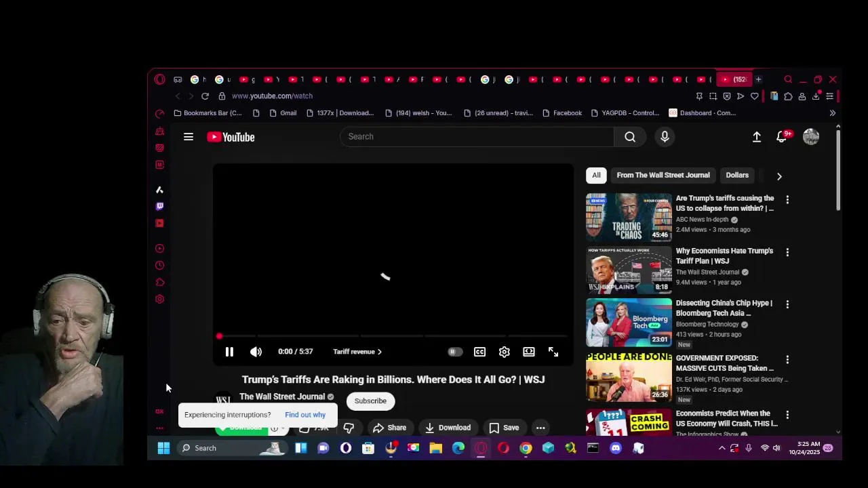Image resolution: width=868 pixels, height=488 pixels.
Task: Open account avatar menu
Action: (811, 137)
